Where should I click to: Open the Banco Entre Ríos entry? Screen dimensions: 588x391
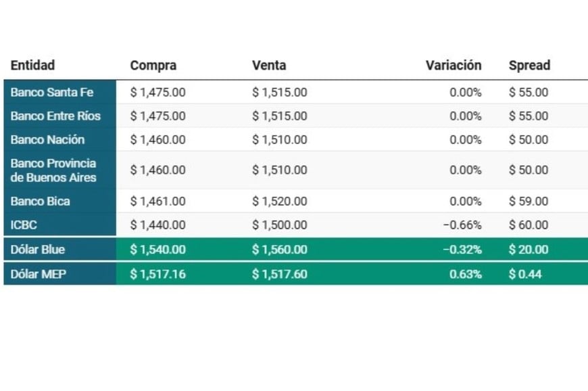55,116
